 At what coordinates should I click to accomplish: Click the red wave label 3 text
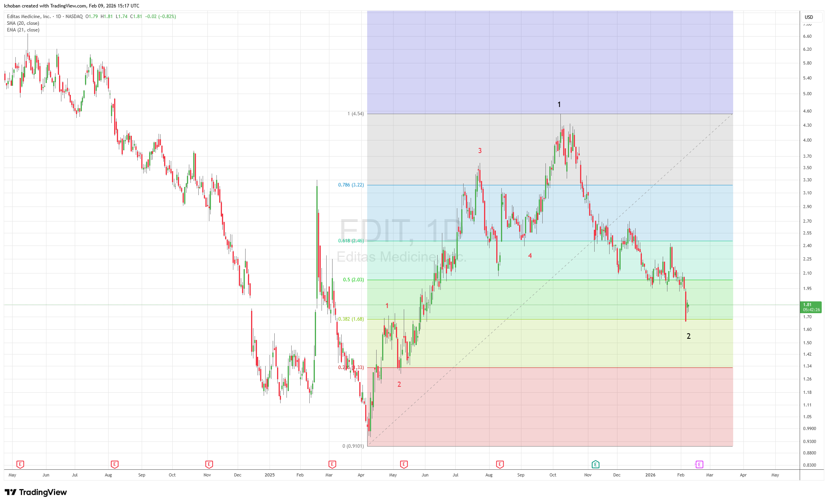click(x=480, y=151)
